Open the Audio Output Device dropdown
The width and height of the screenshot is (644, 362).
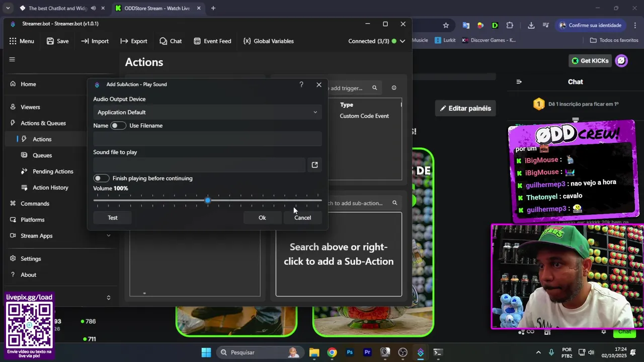click(x=207, y=112)
